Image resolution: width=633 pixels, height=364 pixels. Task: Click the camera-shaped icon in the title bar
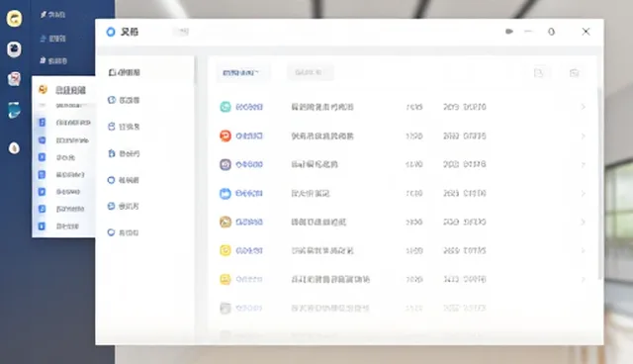coord(509,32)
